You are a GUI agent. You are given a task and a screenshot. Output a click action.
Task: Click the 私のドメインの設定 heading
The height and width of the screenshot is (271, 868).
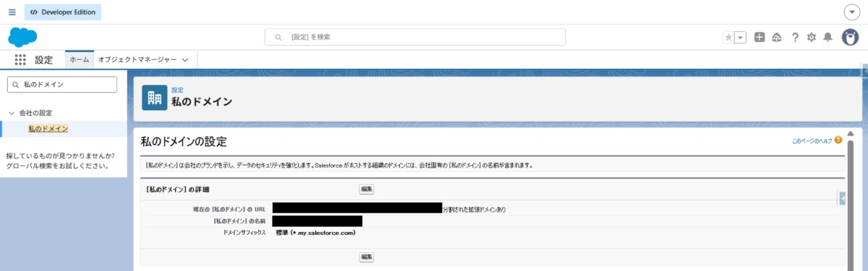point(184,142)
